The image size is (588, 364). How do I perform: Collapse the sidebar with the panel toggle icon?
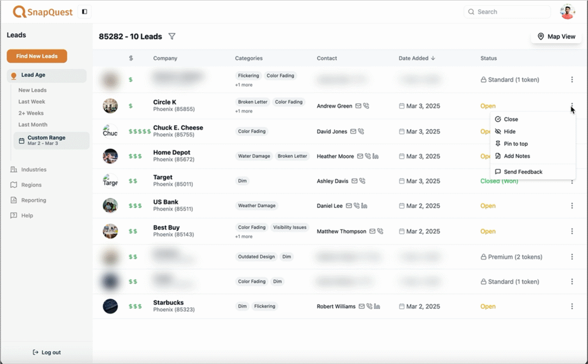click(x=84, y=11)
